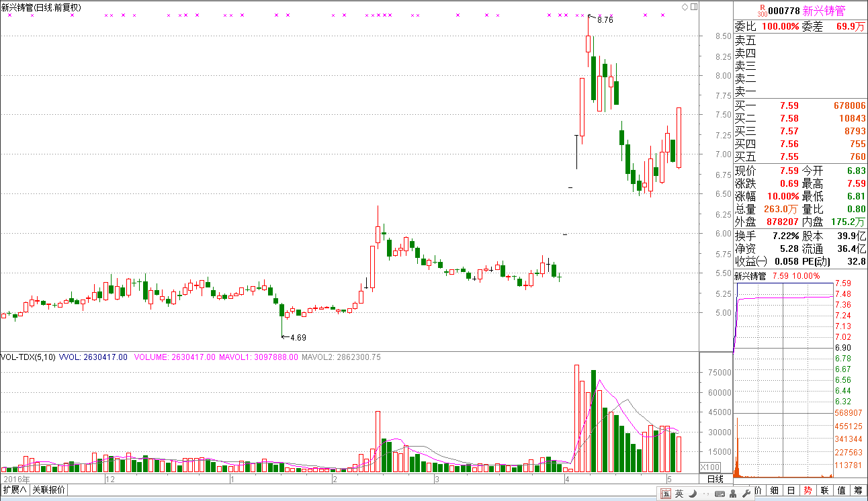Viewport: 868px width, 501px height.
Task: Click 股本 39.9亿 value
Action: [x=851, y=236]
